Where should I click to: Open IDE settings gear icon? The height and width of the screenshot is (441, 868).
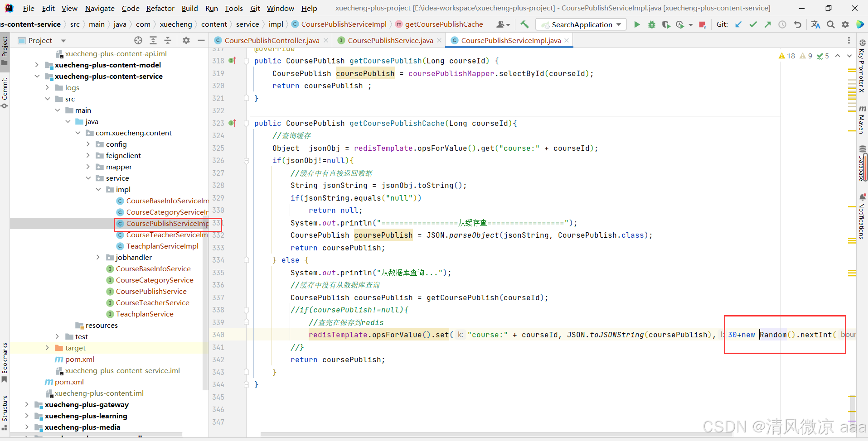pyautogui.click(x=845, y=24)
